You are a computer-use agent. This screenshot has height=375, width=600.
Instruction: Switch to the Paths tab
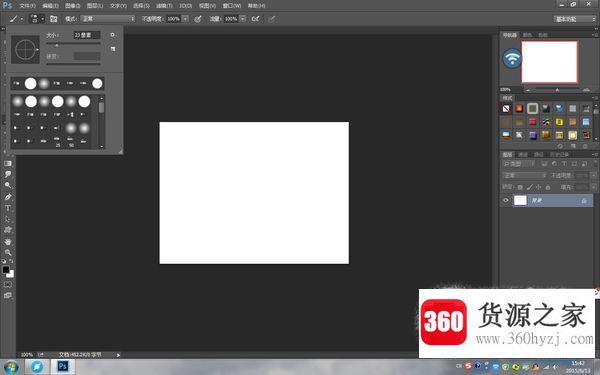pos(538,155)
